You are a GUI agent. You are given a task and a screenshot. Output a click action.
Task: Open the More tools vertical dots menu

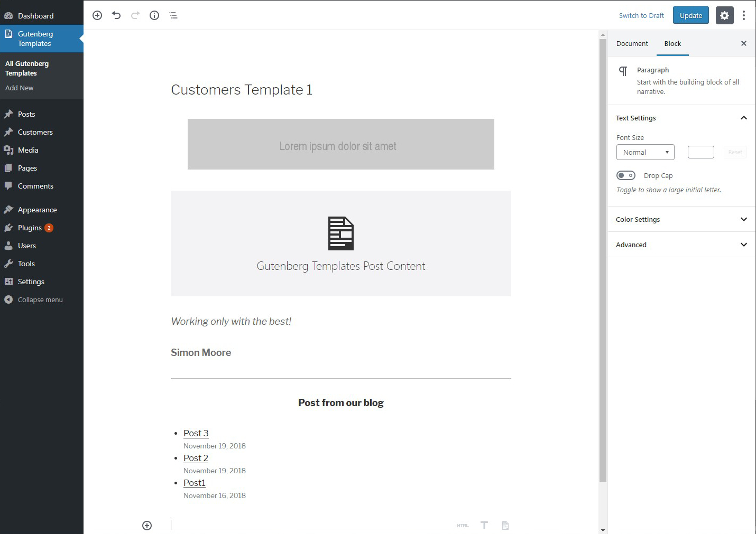click(x=744, y=15)
